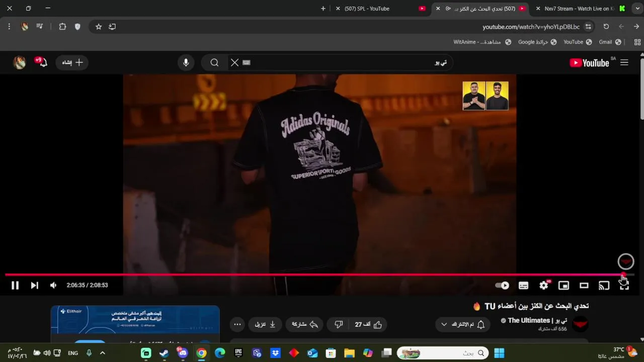The height and width of the screenshot is (362, 644).
Task: Expand subscription notification options (تم الاشتراك)
Action: coord(462,325)
